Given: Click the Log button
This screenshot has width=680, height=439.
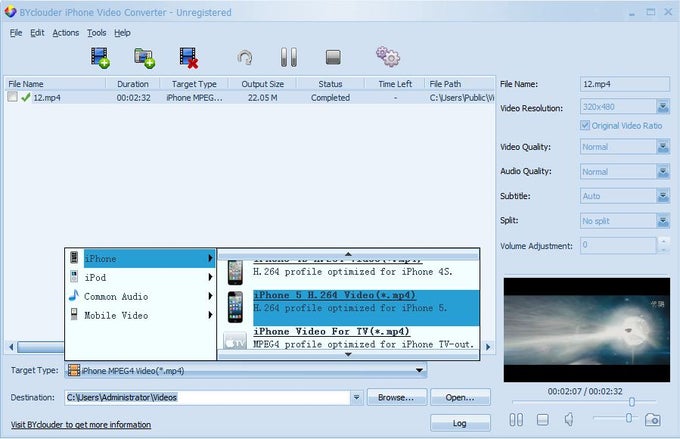Looking at the screenshot, I should tap(460, 423).
